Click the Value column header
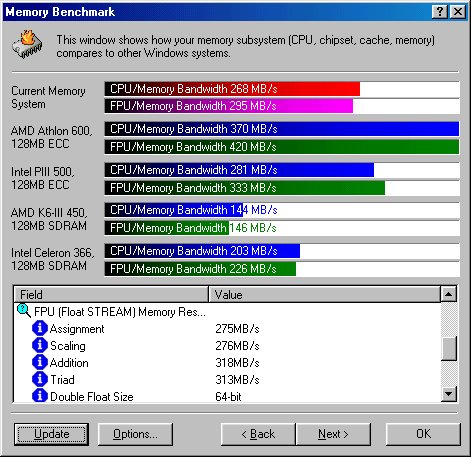Screen dimensions: 471x457 click(x=325, y=294)
